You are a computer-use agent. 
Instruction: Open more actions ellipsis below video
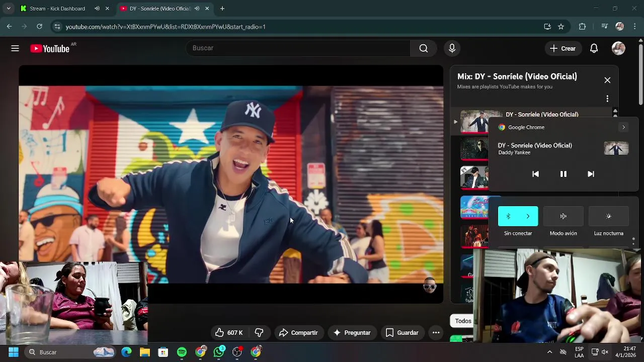tap(436, 333)
